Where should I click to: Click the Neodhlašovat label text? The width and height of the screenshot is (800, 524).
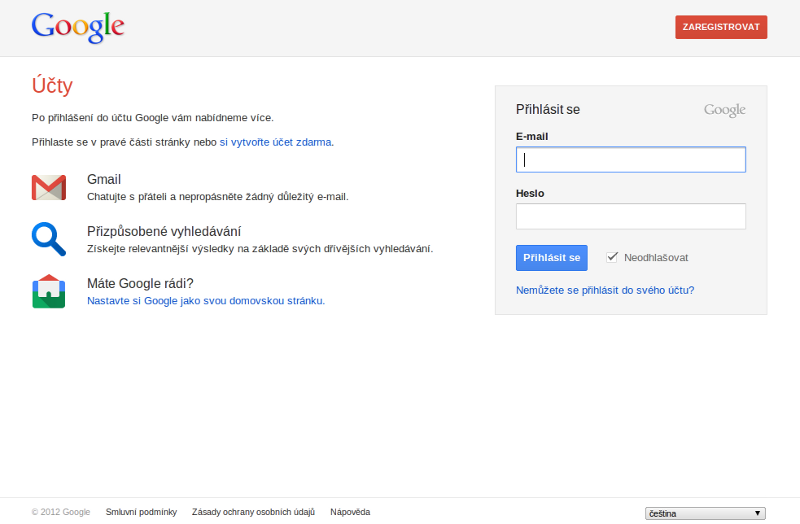656,258
